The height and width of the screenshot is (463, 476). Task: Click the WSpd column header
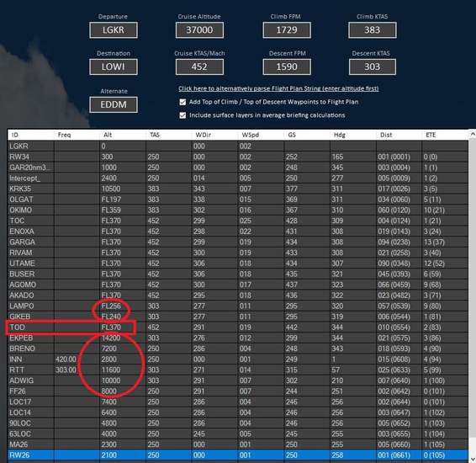261,135
